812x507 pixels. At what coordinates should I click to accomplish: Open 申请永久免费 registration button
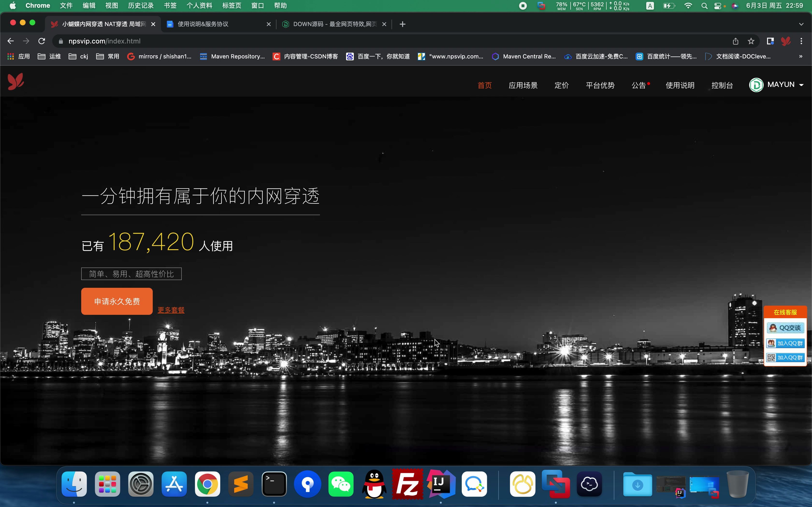tap(117, 301)
